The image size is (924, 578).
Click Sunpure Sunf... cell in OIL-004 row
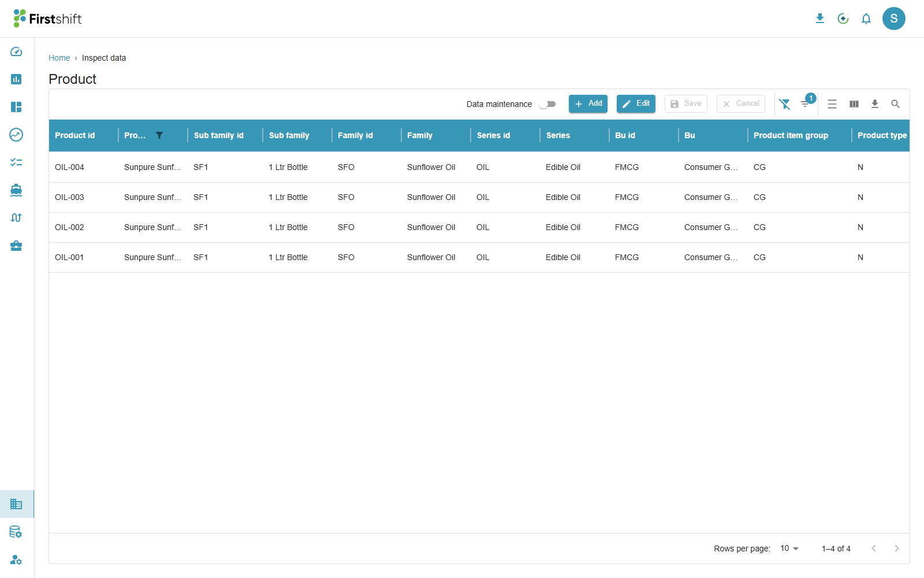point(152,167)
